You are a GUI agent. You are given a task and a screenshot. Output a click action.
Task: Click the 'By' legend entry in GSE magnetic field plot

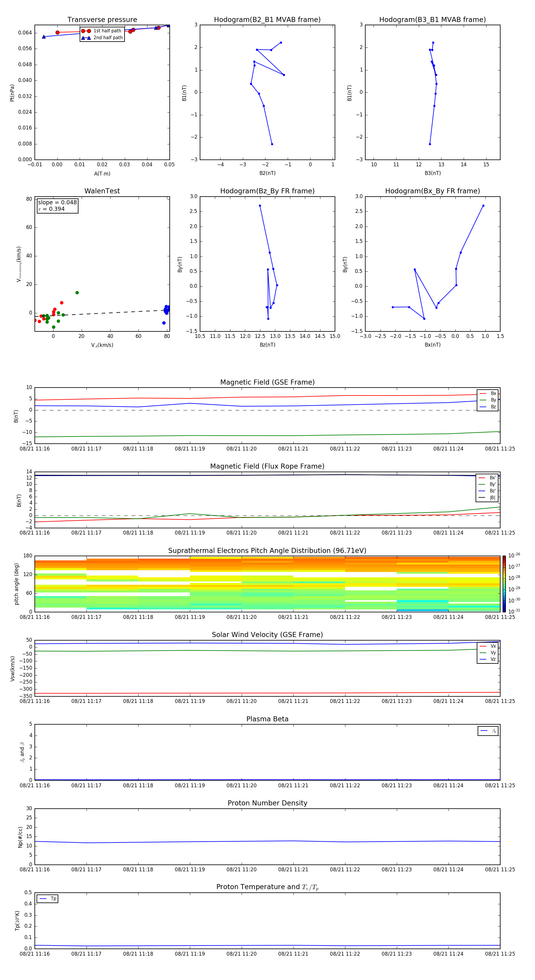[488, 400]
